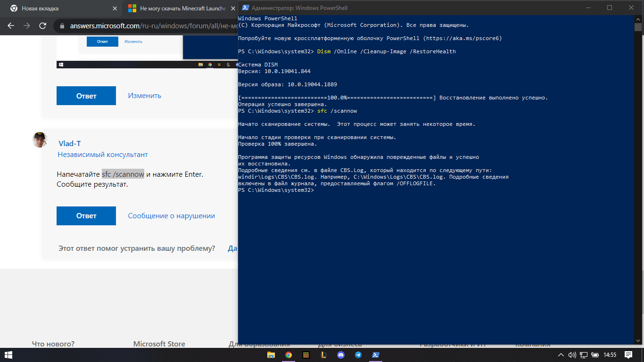Click the battery tray icon
Screen dimensions: 644x362
[x=595, y=355]
